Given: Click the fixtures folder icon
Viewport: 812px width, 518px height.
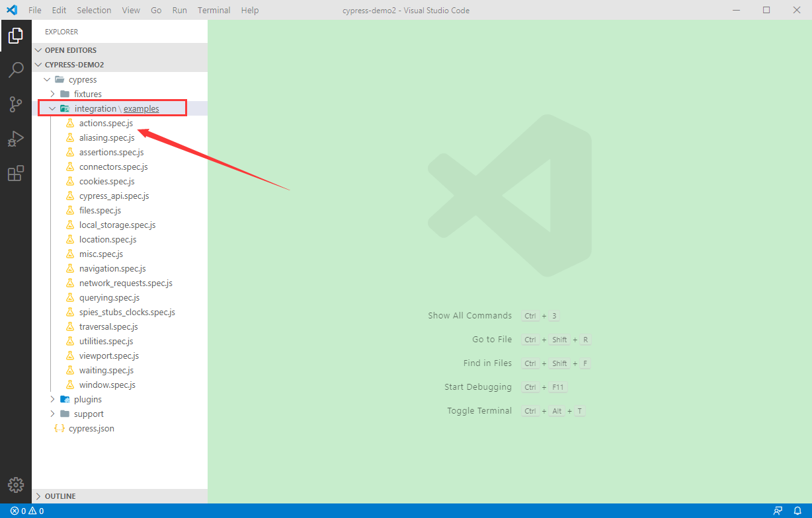Looking at the screenshot, I should pyautogui.click(x=65, y=94).
